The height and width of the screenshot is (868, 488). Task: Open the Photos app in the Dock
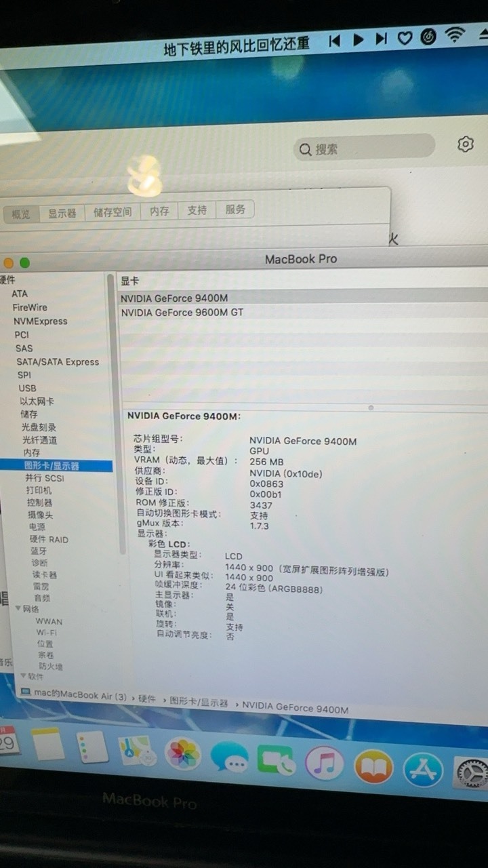tap(183, 753)
